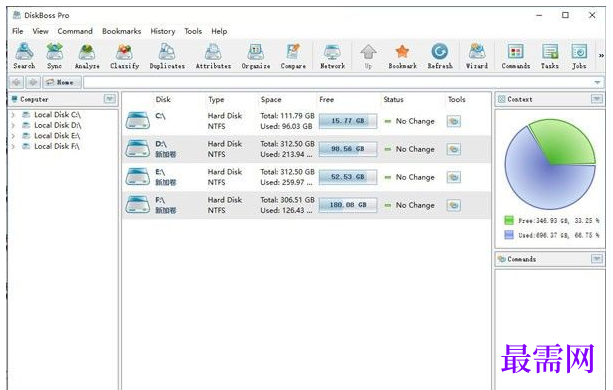Screen dimensions: 613x390
Task: Start the Analyze disk space tool
Action: point(87,56)
